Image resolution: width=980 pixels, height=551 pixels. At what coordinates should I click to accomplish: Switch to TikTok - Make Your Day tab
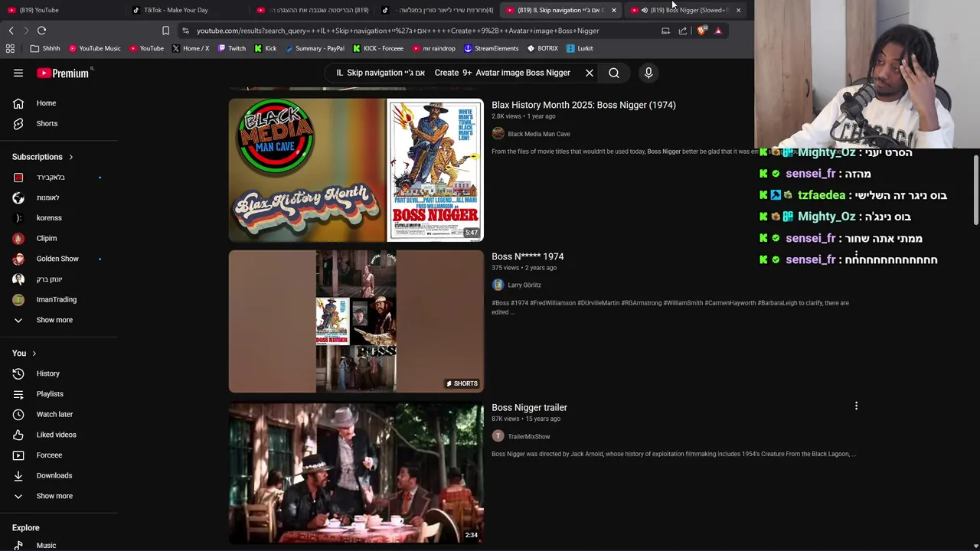(x=188, y=10)
